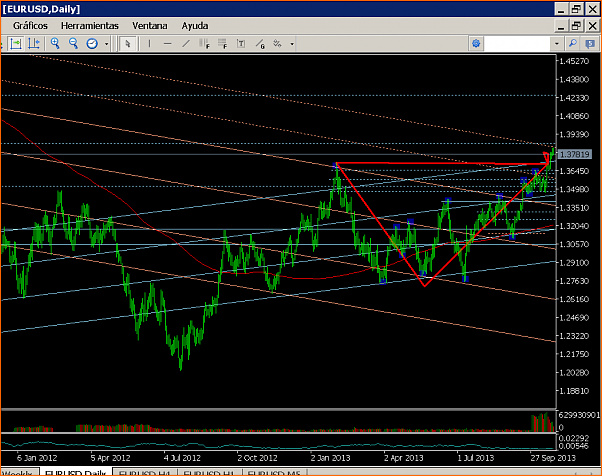
Task: Click the volume value 629930901 label
Action: click(x=579, y=415)
